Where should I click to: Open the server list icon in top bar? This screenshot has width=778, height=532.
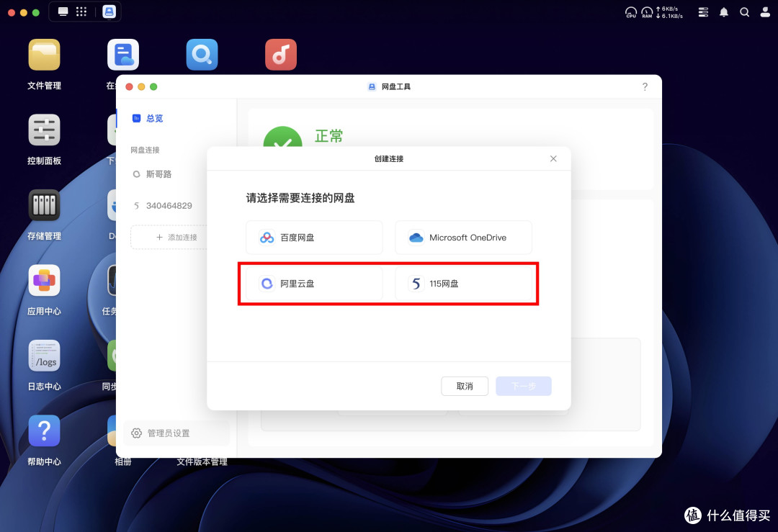tap(703, 12)
